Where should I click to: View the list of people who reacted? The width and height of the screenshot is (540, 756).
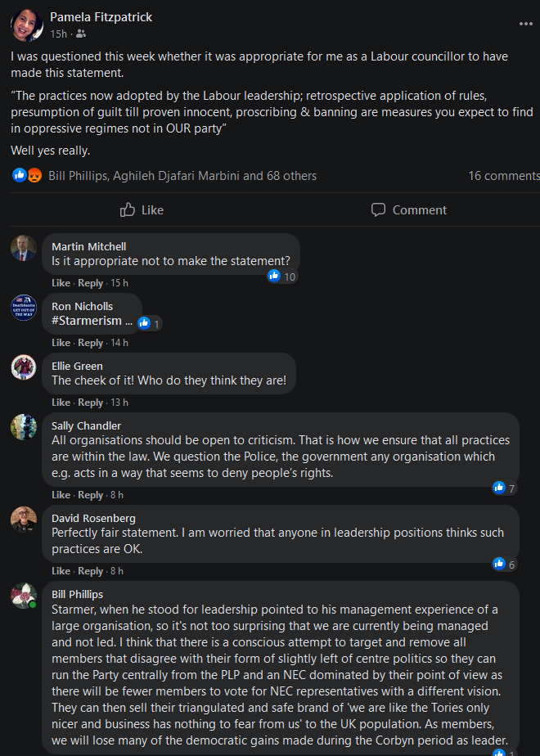[182, 176]
